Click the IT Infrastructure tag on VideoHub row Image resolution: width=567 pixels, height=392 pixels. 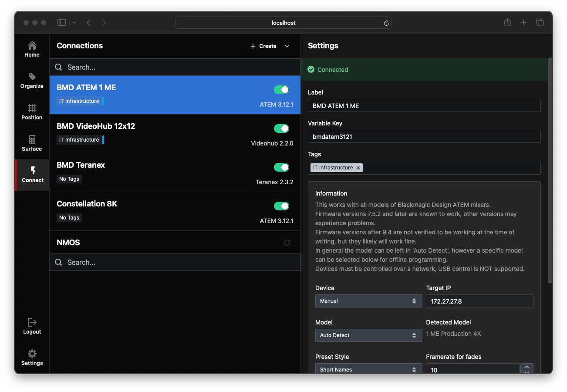click(79, 140)
